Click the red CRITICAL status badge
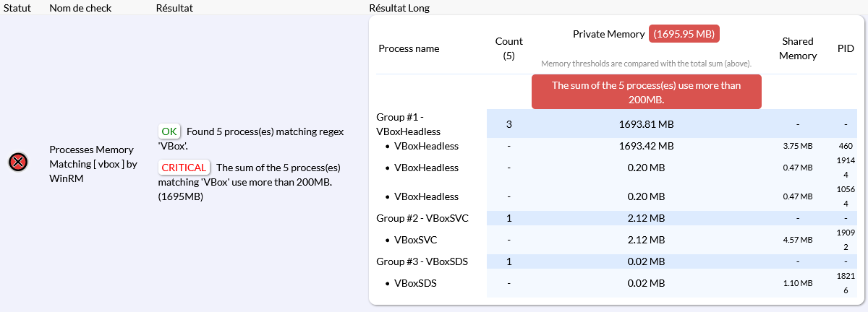Screen dimensions: 868x312 point(184,168)
